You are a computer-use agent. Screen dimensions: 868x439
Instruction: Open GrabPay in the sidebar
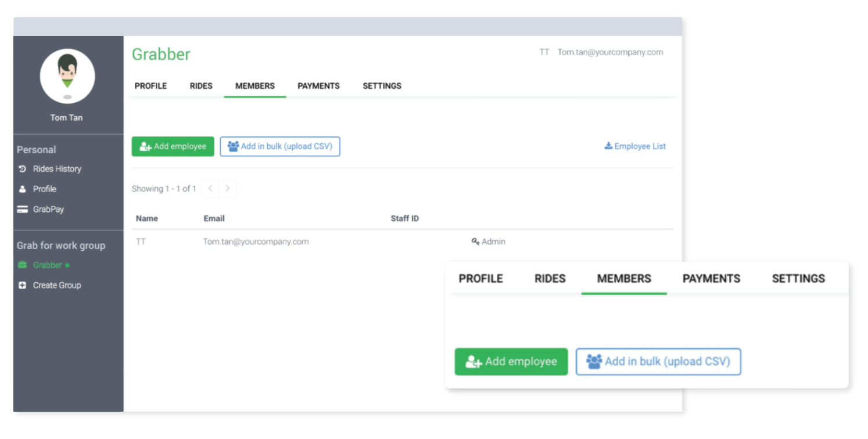[x=48, y=209]
